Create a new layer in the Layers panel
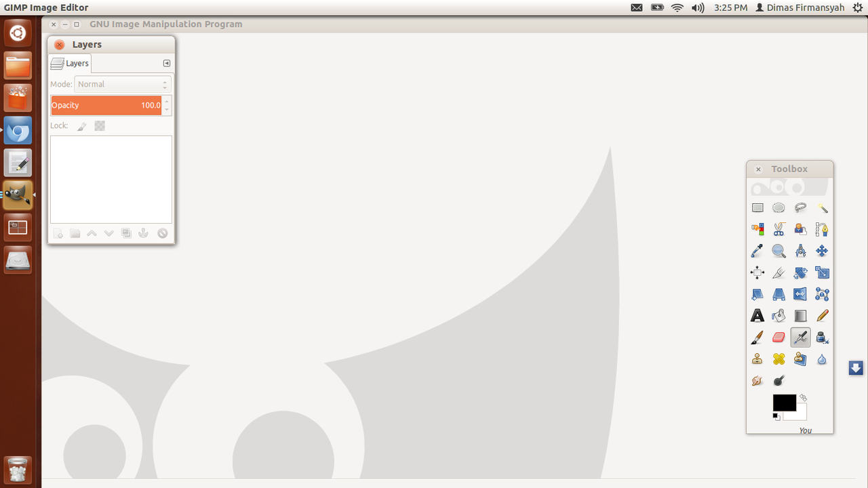Screen dimensions: 868x488 (x=58, y=233)
